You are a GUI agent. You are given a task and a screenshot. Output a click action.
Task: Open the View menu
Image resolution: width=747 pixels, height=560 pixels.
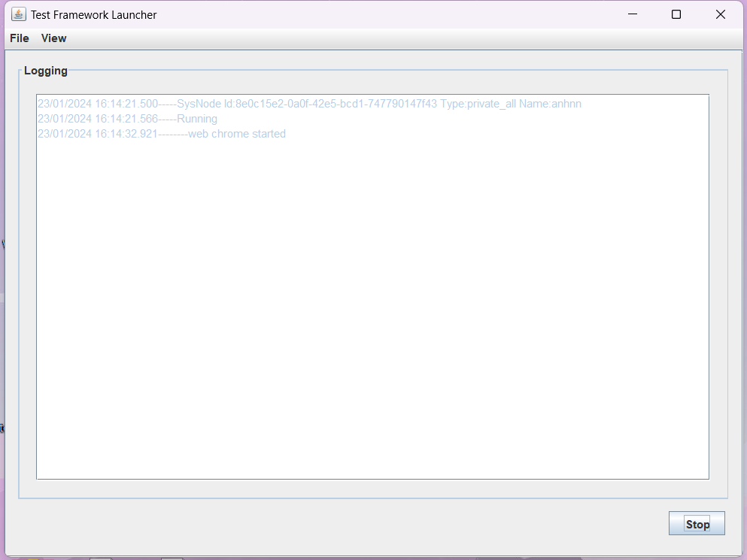54,38
